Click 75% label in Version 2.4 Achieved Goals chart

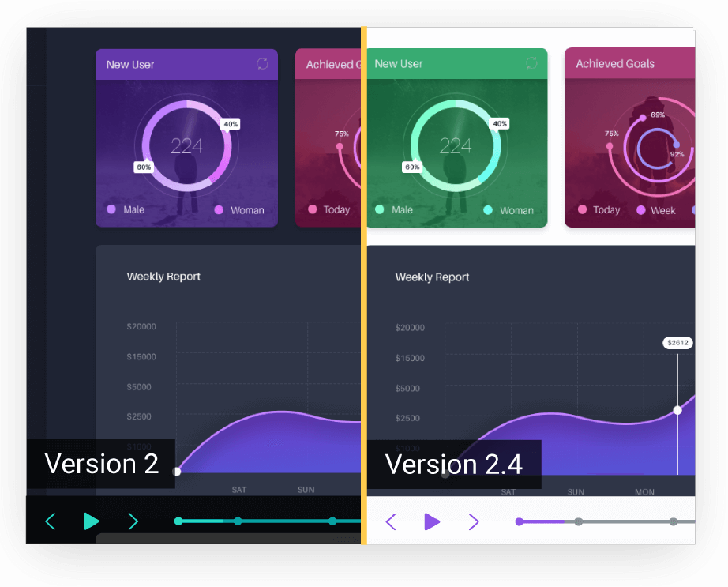(611, 134)
